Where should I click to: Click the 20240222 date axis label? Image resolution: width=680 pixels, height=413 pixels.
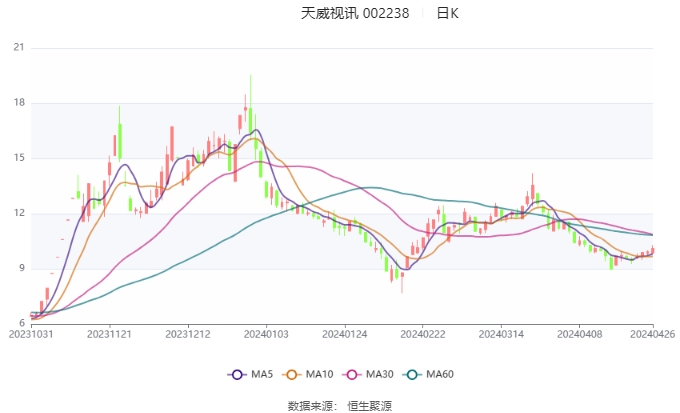click(x=423, y=334)
